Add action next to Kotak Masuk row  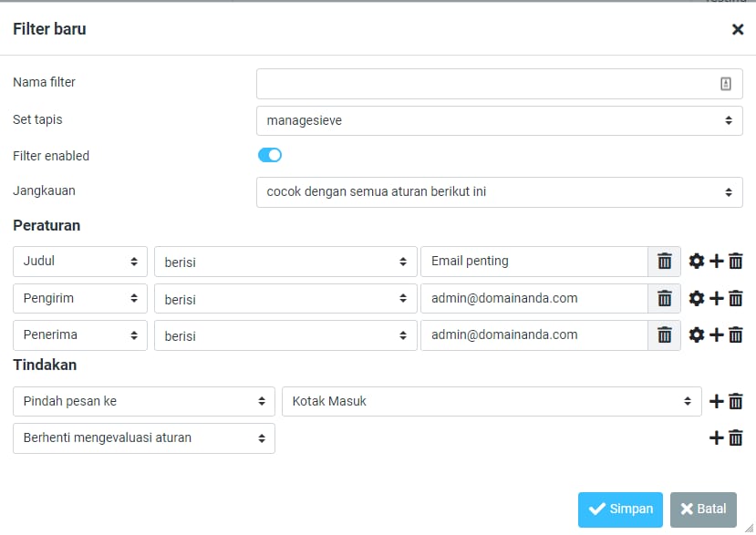717,401
